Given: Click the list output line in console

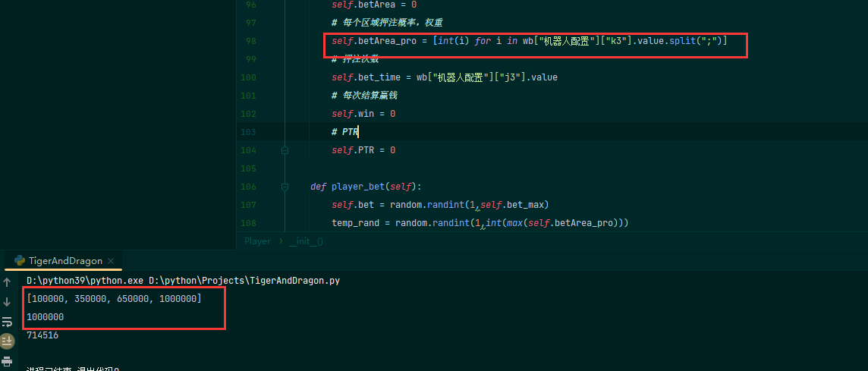Looking at the screenshot, I should coord(114,299).
